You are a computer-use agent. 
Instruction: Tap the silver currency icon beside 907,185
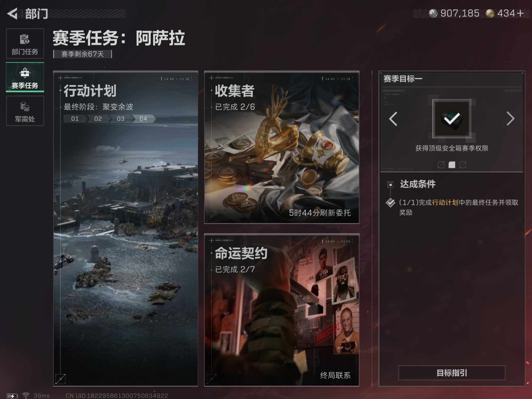(x=433, y=13)
